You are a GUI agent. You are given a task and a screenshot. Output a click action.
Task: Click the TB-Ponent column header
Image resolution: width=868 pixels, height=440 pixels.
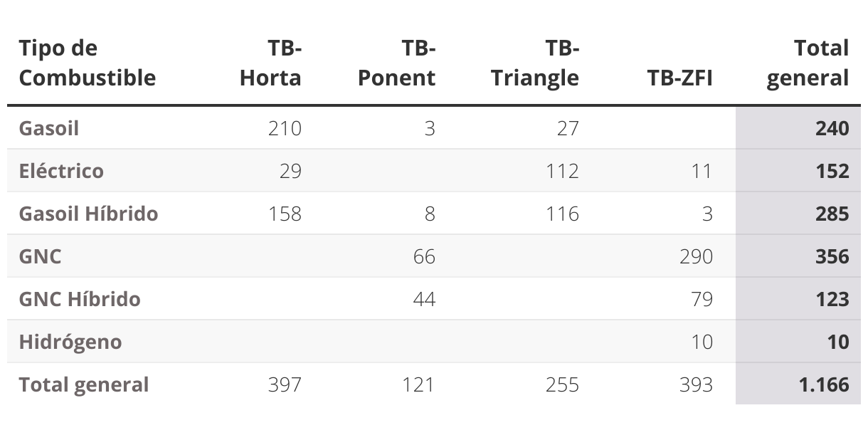pos(396,63)
